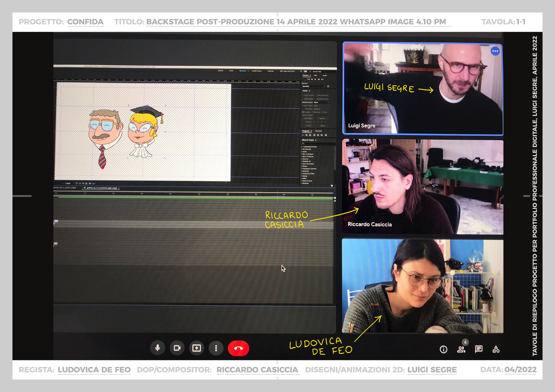Select justify last centered in Paragraph panel
The width and height of the screenshot is (555, 392).
coord(318,135)
